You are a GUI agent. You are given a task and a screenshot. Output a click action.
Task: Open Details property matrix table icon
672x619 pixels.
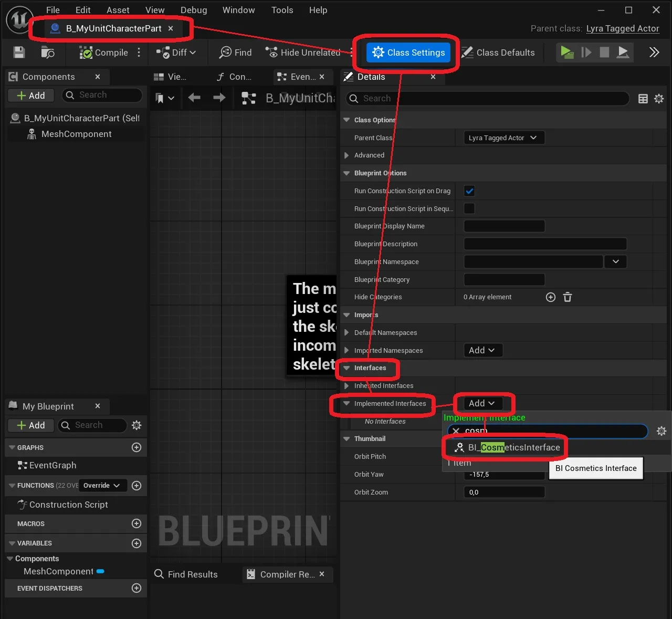click(x=643, y=99)
